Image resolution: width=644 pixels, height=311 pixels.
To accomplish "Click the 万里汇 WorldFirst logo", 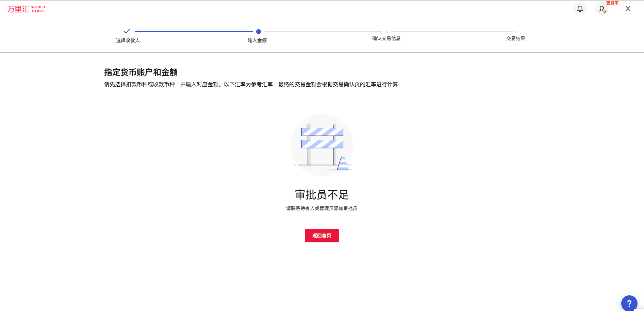I will point(26,8).
